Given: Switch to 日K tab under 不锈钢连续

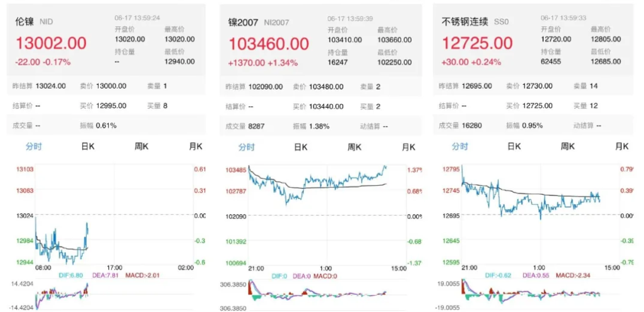Looking at the screenshot, I should pyautogui.click(x=514, y=146).
